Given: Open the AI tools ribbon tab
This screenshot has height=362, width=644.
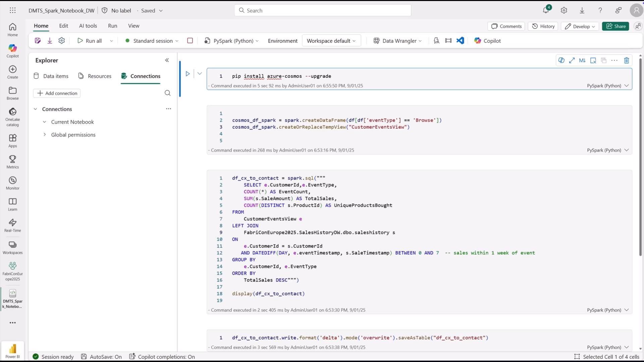Looking at the screenshot, I should click(88, 26).
